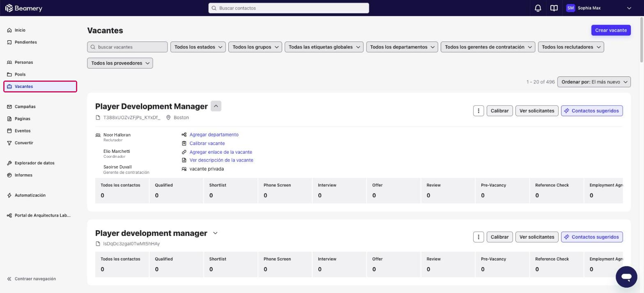Click the Agregar departamento link
This screenshot has height=293, width=644.
214,135
